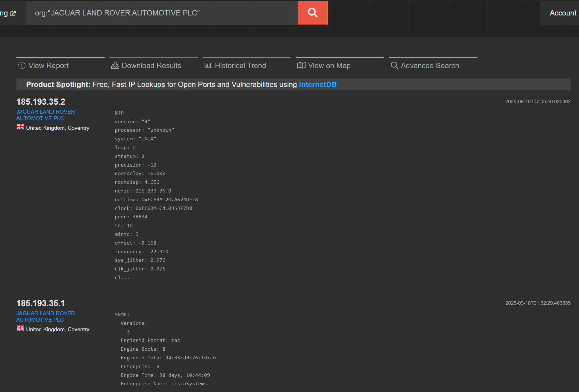Click the Historical Trend chart icon
Screen dimensions: 579x392
coord(208,66)
